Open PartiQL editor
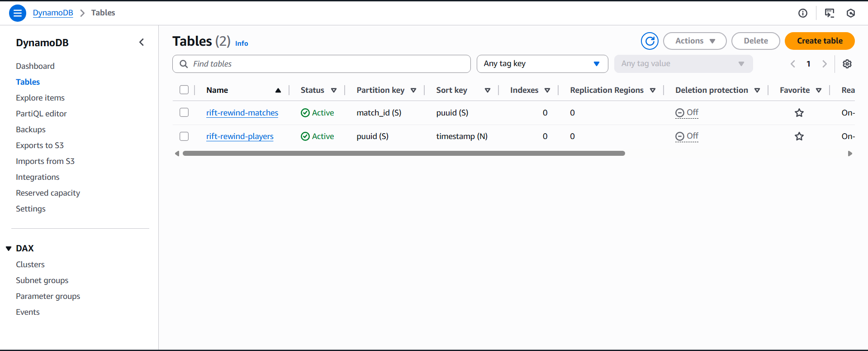 pos(41,114)
